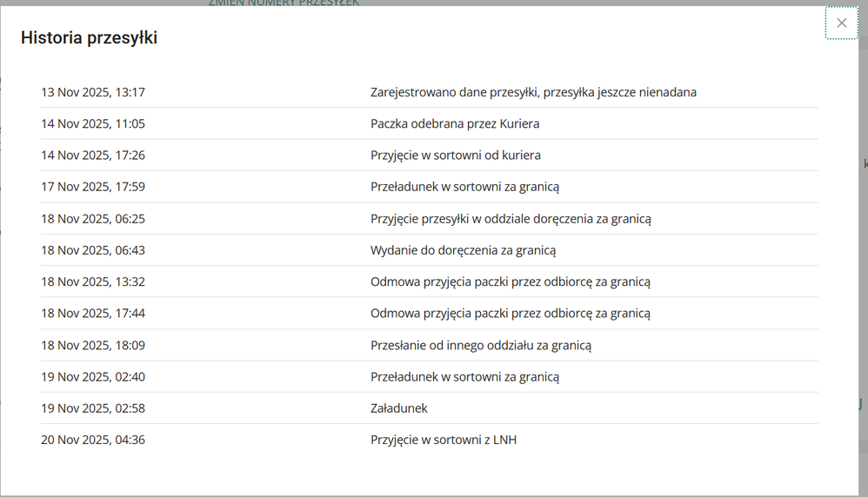Click the timestamp 18 Nov 2025, 18:09
The height and width of the screenshot is (497, 868).
[x=93, y=345]
